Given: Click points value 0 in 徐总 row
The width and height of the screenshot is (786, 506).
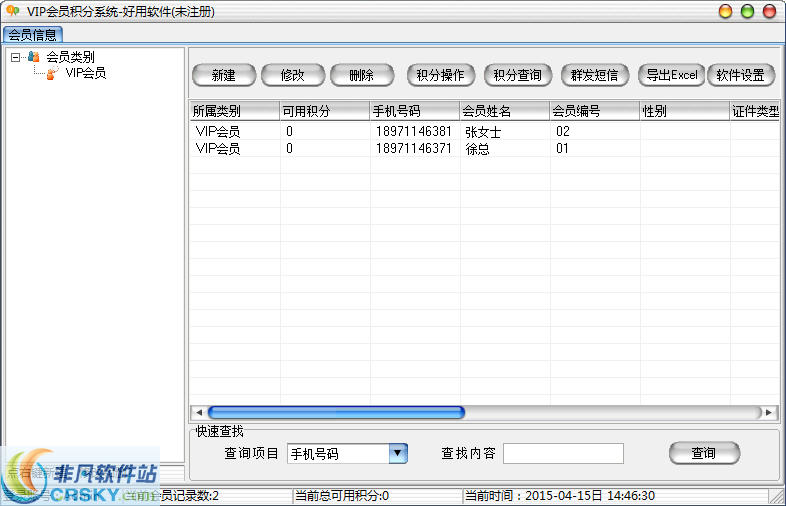Looking at the screenshot, I should coord(289,148).
